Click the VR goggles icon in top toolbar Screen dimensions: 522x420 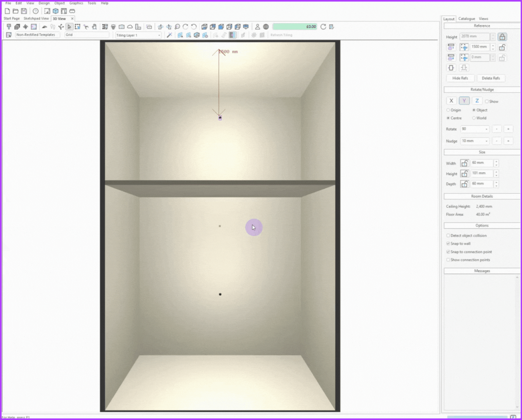click(x=72, y=11)
